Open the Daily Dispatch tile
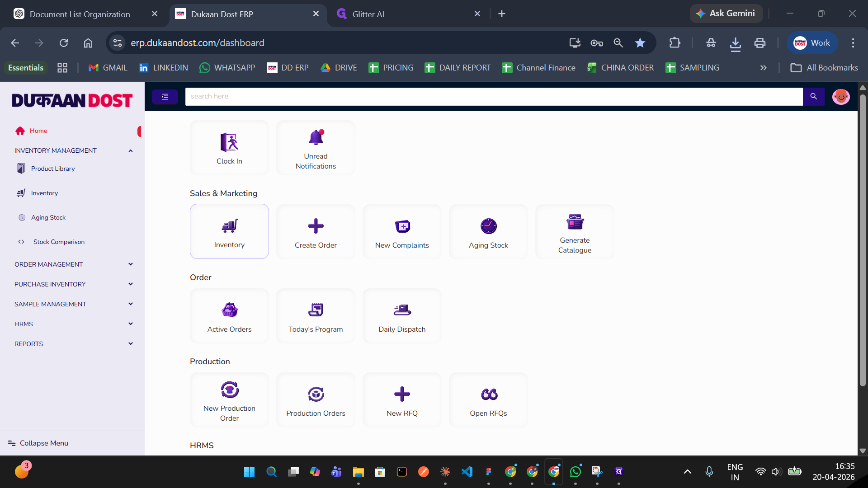Viewport: 868px width, 488px height. 402,316
